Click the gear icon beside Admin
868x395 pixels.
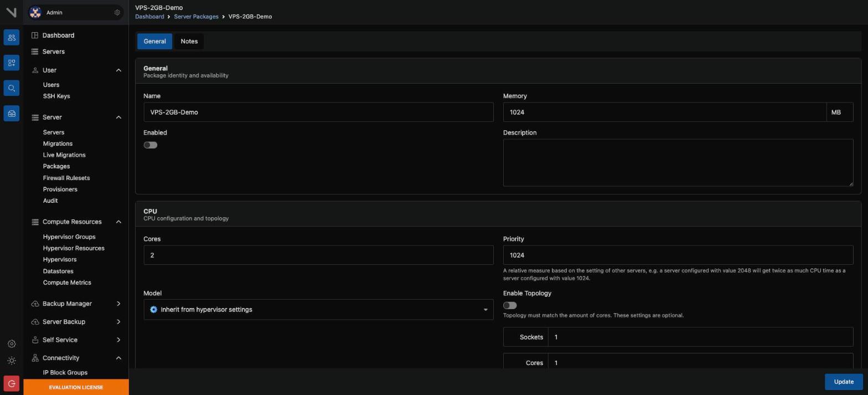[x=117, y=13]
